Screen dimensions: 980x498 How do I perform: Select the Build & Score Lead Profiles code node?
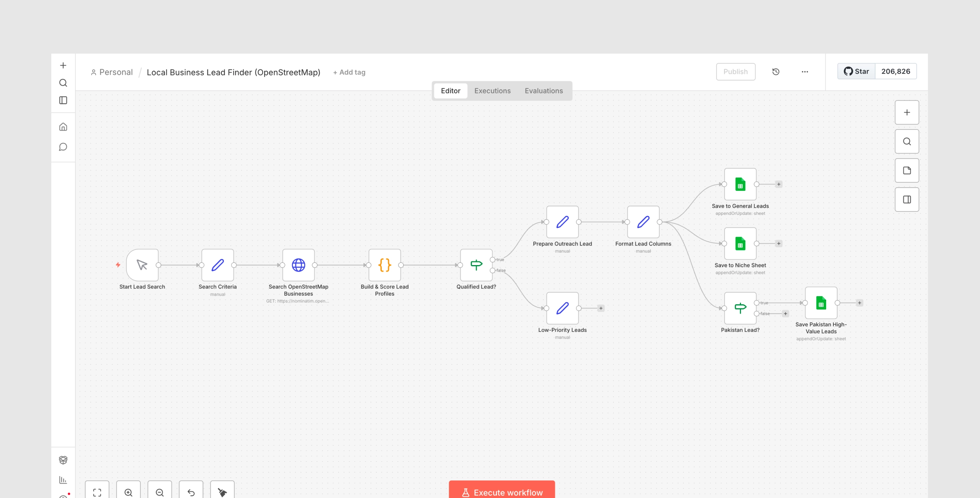point(385,265)
